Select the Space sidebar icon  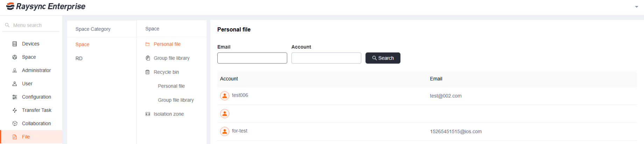pos(15,57)
